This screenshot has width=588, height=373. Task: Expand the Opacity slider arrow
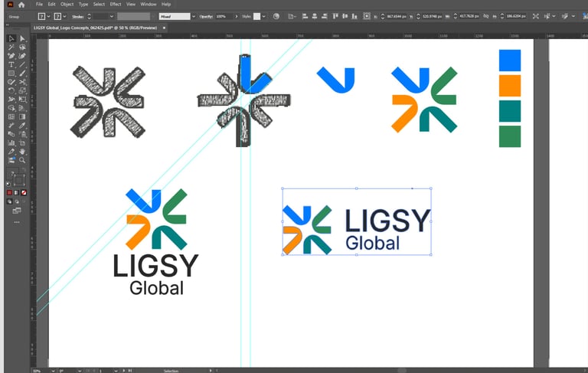[x=236, y=17]
